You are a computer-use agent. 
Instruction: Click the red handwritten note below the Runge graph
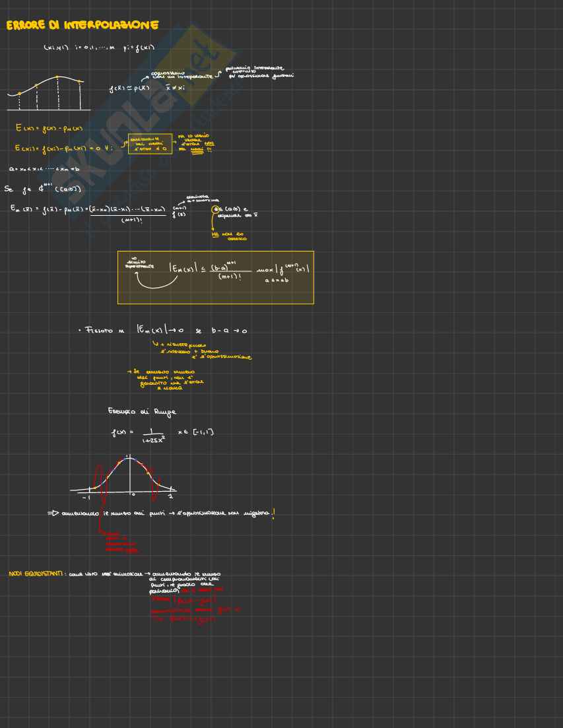[x=119, y=543]
